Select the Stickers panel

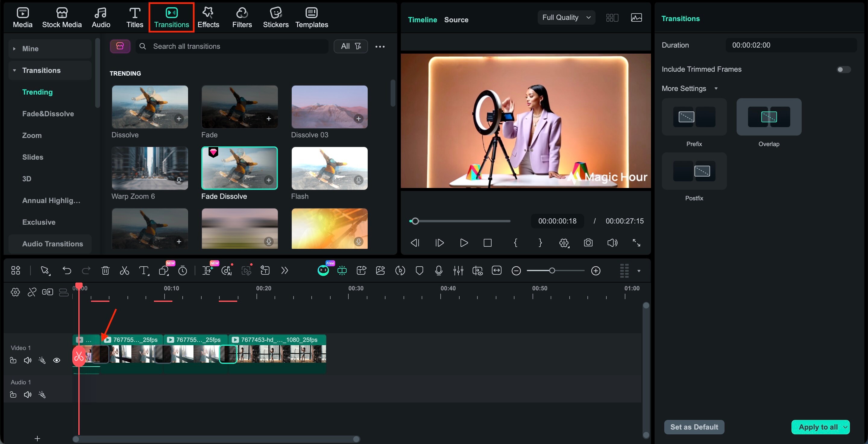[x=276, y=17]
